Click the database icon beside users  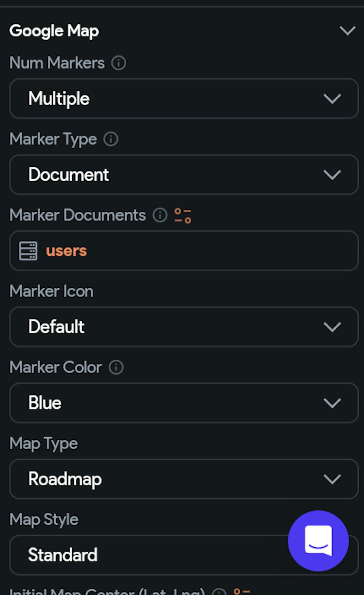click(x=28, y=251)
